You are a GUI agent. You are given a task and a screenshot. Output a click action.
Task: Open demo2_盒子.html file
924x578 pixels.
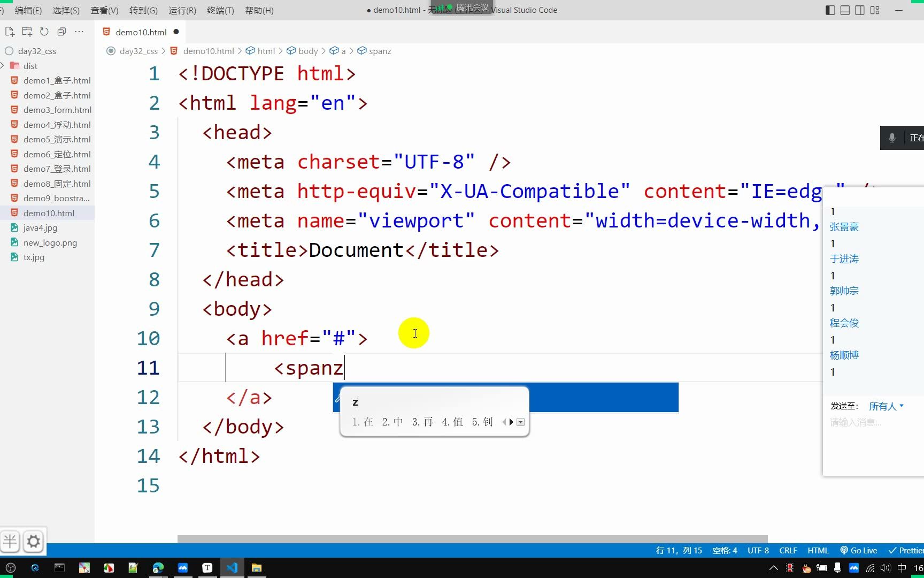(x=57, y=95)
